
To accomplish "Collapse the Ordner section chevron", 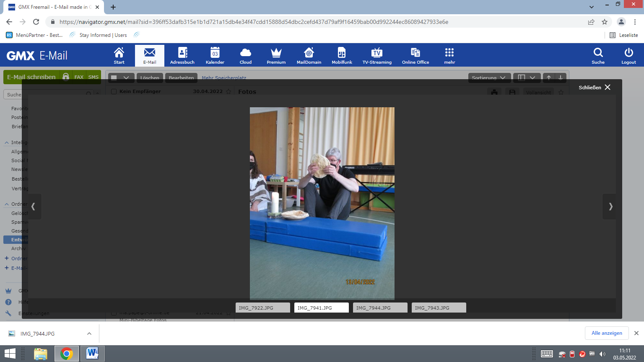I will pos(7,204).
